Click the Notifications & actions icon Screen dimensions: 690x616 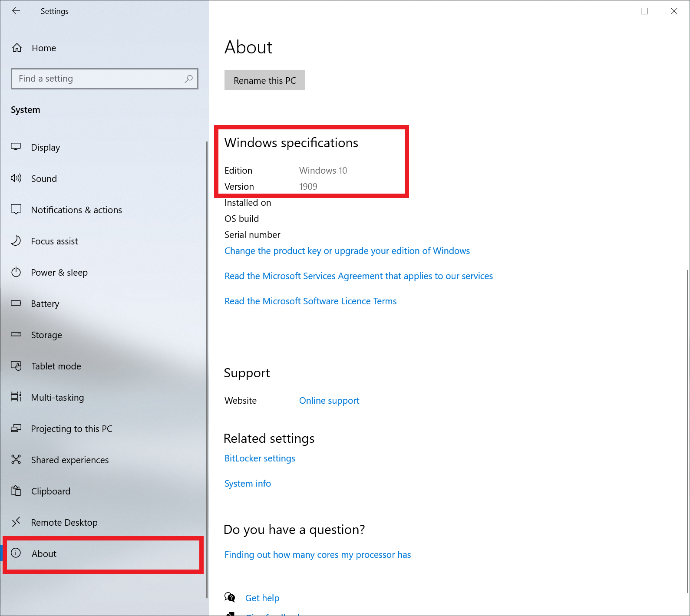(16, 210)
